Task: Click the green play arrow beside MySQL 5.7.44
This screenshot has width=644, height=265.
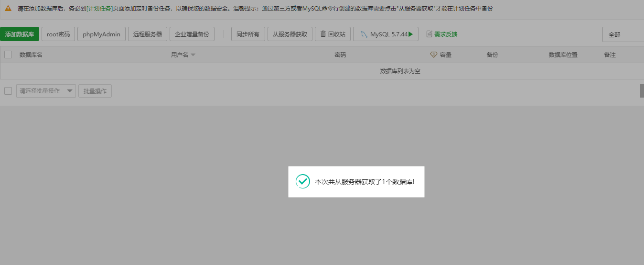Action: coord(410,34)
